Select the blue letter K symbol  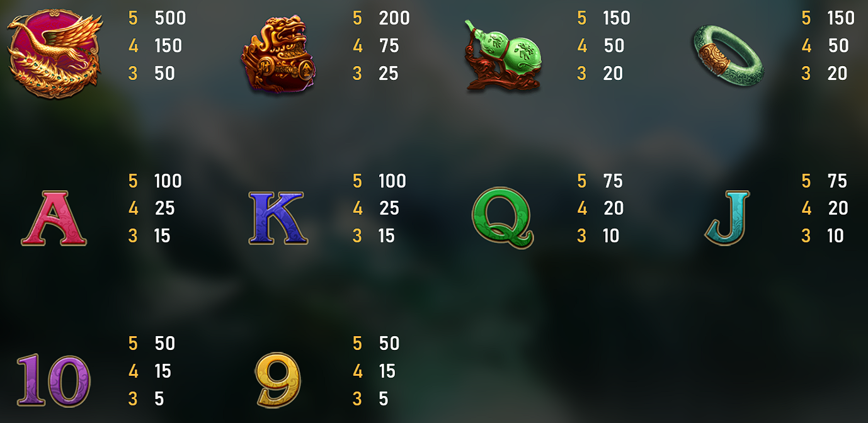point(278,219)
